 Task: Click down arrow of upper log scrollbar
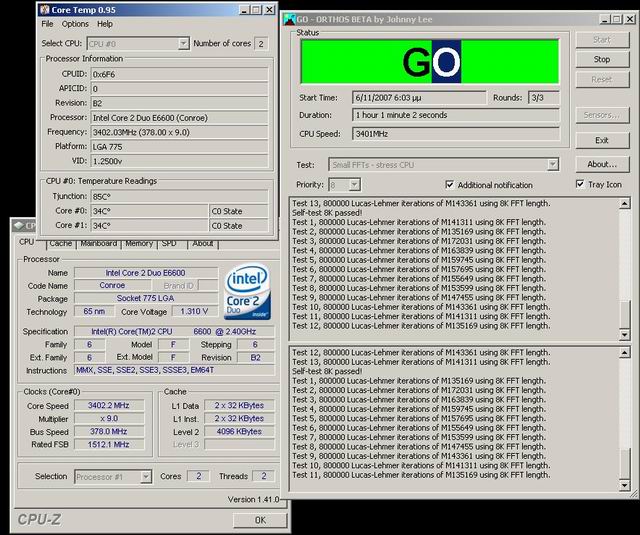(x=624, y=335)
